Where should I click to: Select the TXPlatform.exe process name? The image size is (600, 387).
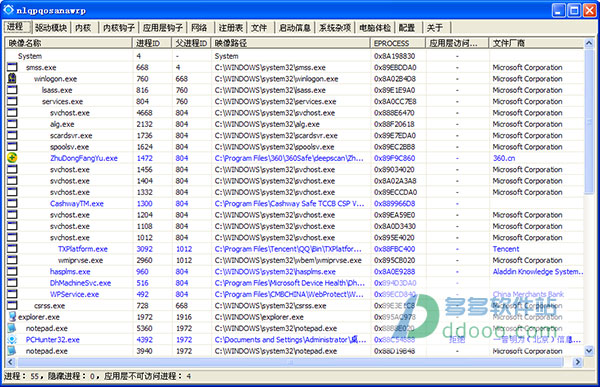pyautogui.click(x=83, y=249)
